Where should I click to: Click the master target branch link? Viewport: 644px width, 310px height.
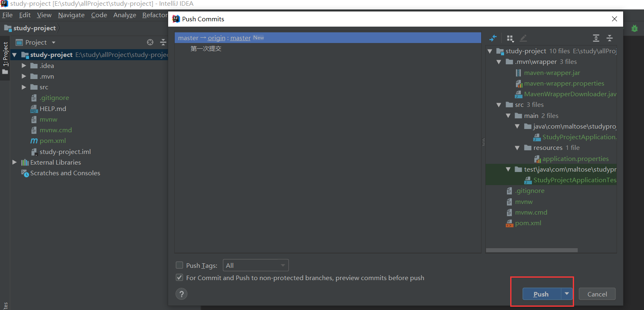241,38
